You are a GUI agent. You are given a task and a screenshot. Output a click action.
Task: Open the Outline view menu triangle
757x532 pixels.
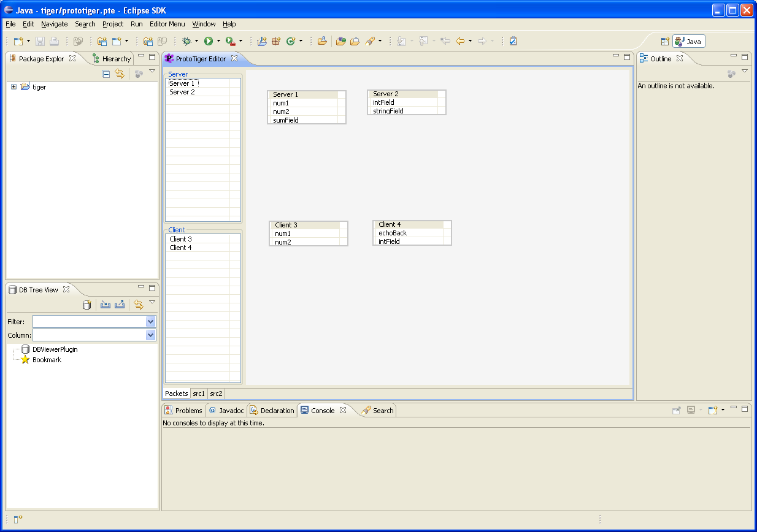745,72
